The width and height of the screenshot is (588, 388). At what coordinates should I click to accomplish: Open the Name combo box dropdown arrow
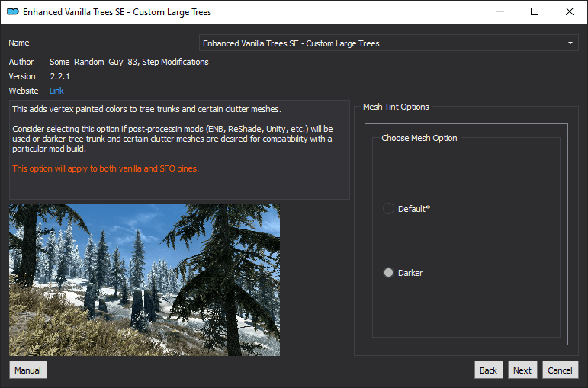570,43
